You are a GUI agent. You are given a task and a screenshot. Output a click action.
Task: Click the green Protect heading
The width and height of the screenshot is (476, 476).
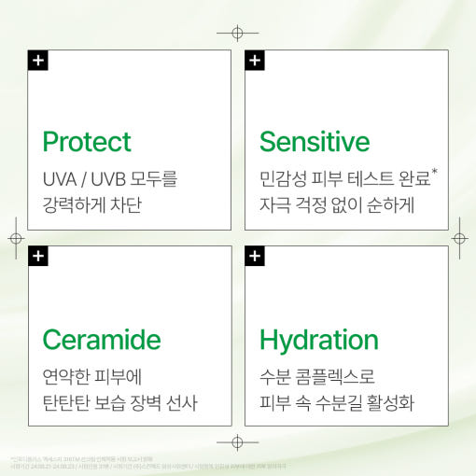87,142
